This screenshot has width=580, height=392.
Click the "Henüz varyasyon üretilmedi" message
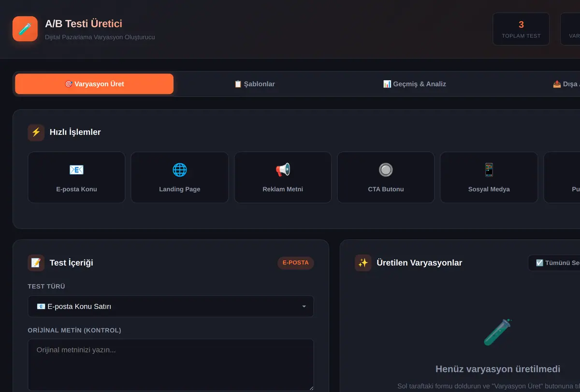tap(498, 369)
